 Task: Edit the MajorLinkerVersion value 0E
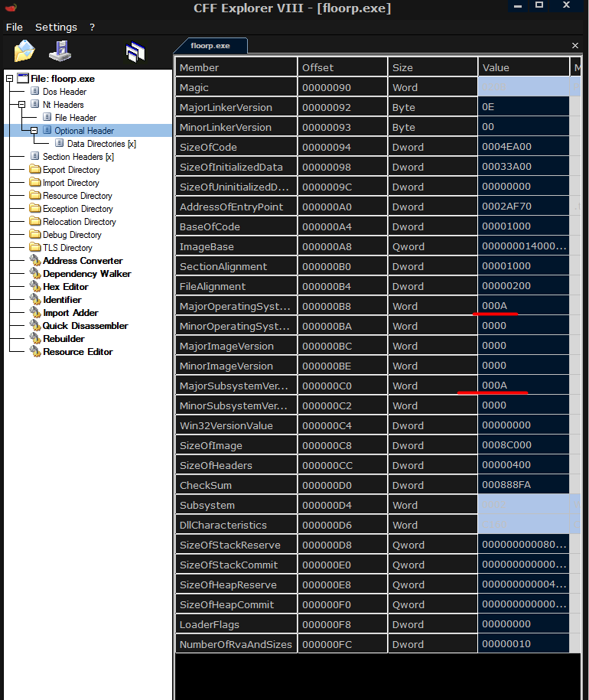tap(524, 107)
